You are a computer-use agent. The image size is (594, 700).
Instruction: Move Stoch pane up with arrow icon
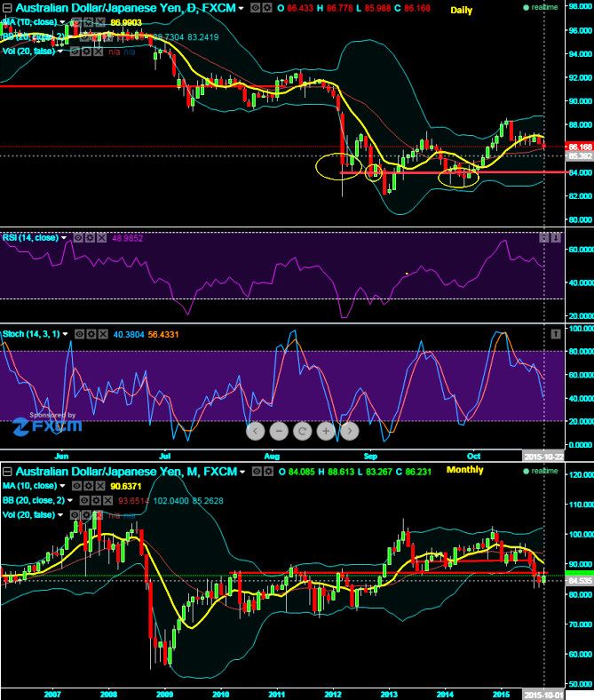(x=556, y=334)
